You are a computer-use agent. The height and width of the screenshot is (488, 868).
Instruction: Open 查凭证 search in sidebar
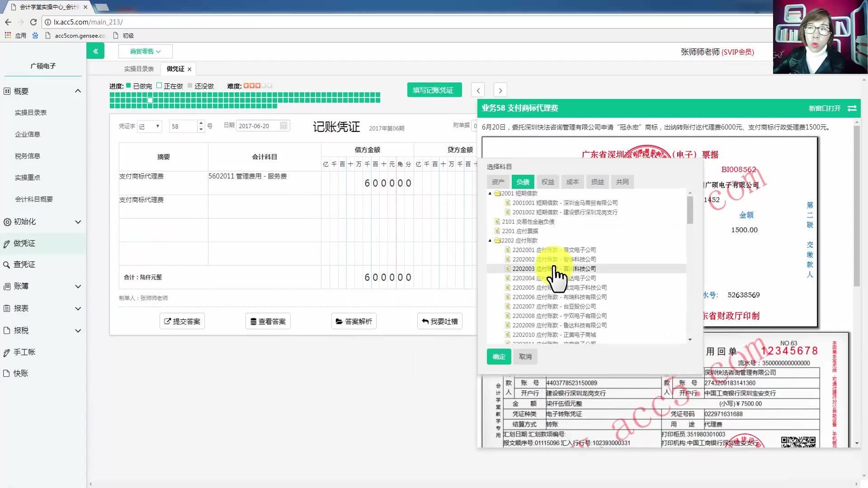24,264
